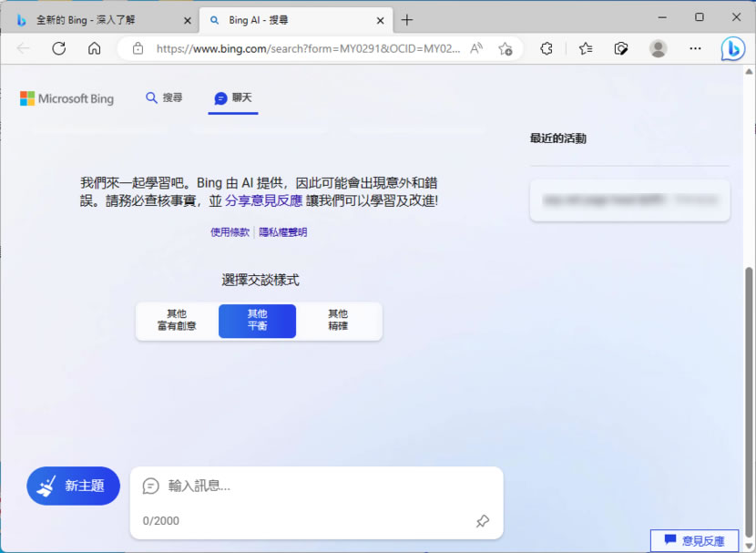The width and height of the screenshot is (756, 553).
Task: Go to the browser home page
Action: coord(95,48)
